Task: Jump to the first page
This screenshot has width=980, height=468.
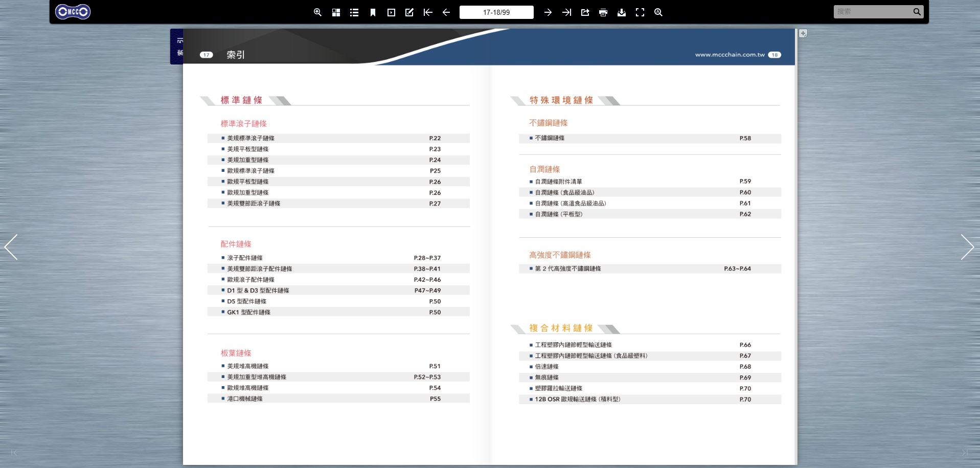Action: 428,12
